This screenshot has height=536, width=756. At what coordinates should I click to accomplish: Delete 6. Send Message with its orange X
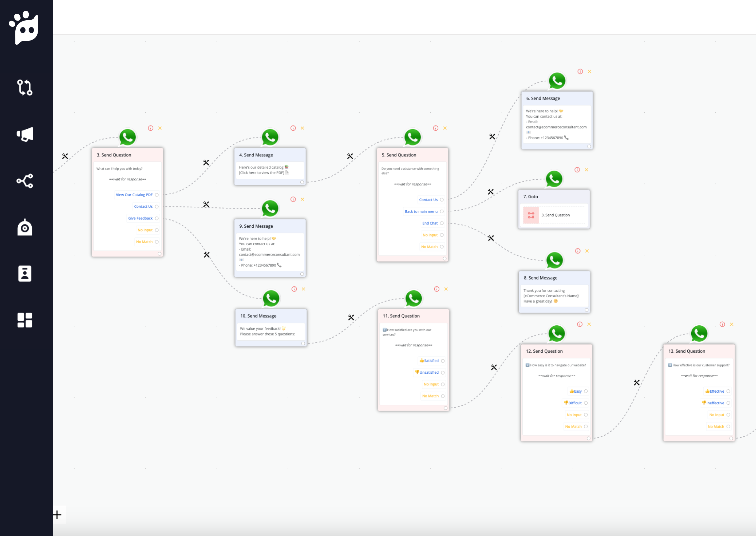[x=590, y=72]
